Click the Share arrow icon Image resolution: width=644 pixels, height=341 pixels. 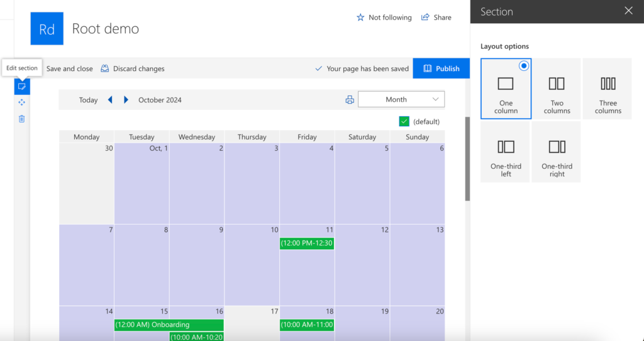tap(425, 17)
